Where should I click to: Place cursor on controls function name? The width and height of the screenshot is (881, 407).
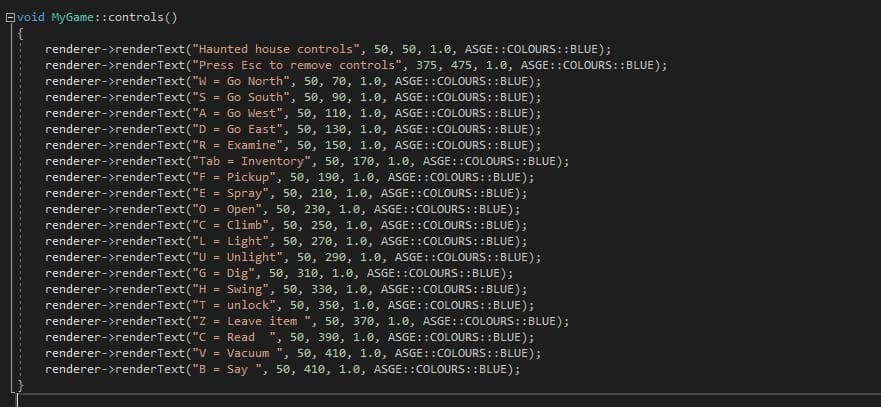pos(135,17)
